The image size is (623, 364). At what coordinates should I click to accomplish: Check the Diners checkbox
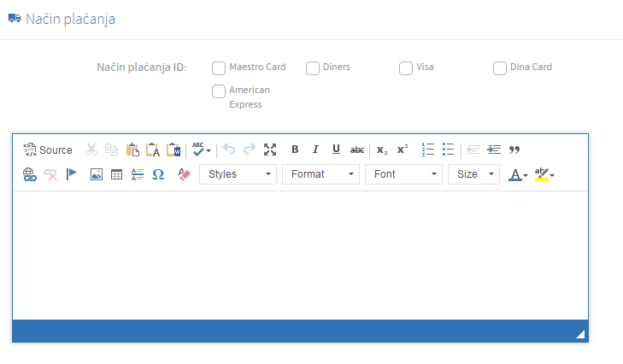(x=313, y=68)
